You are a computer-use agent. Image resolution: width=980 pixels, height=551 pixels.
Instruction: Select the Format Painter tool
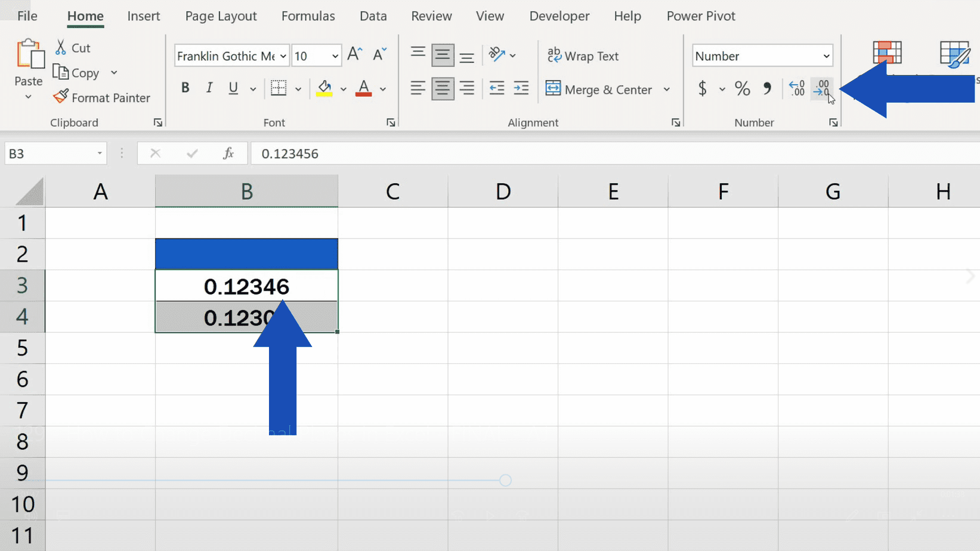pyautogui.click(x=102, y=97)
